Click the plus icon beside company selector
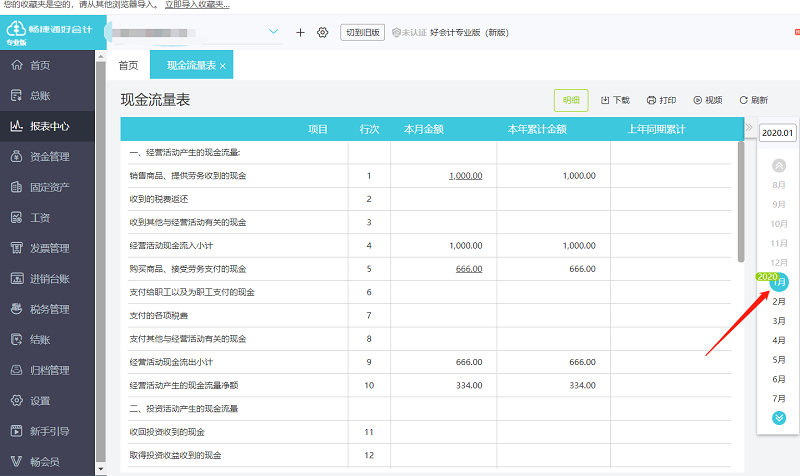 point(300,33)
